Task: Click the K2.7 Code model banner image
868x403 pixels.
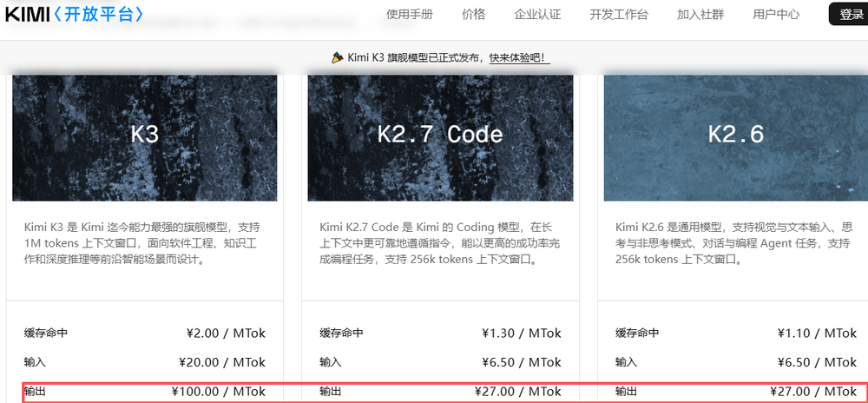Action: [x=440, y=138]
